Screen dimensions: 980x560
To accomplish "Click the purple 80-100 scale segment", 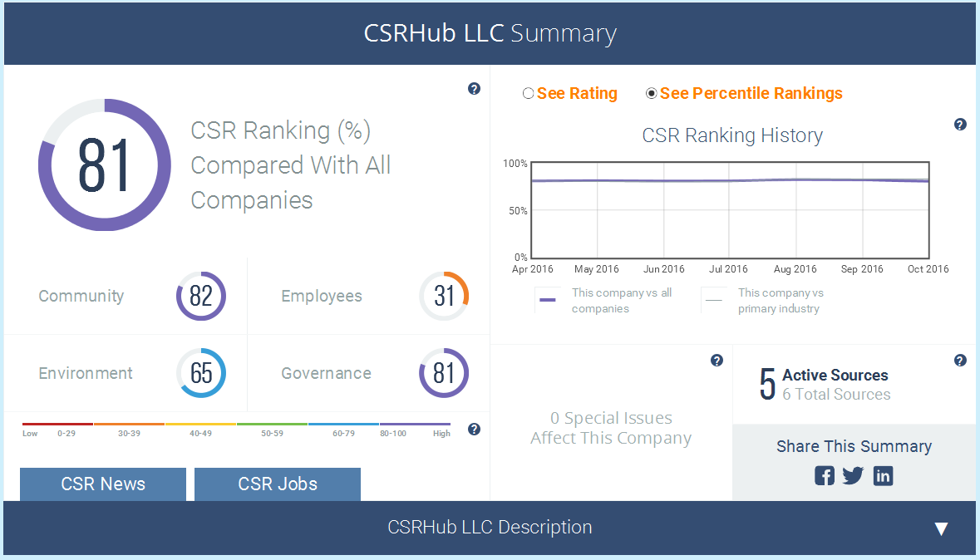I will [x=415, y=424].
